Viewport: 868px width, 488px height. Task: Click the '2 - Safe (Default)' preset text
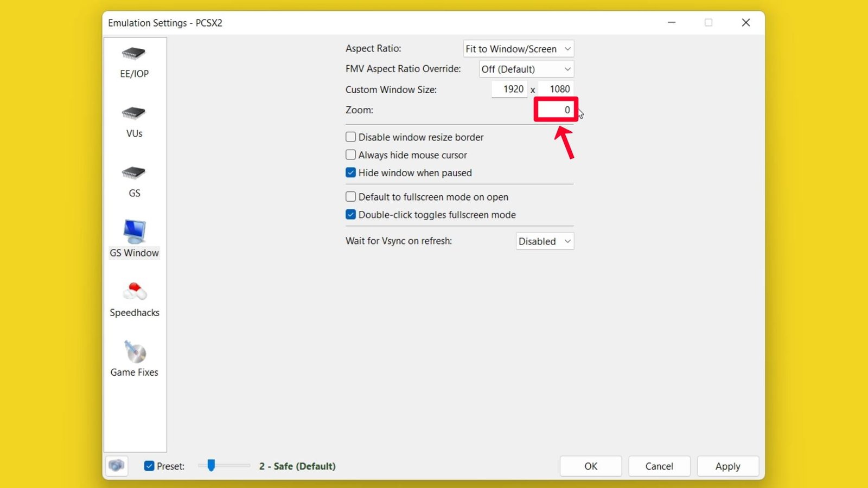point(297,466)
